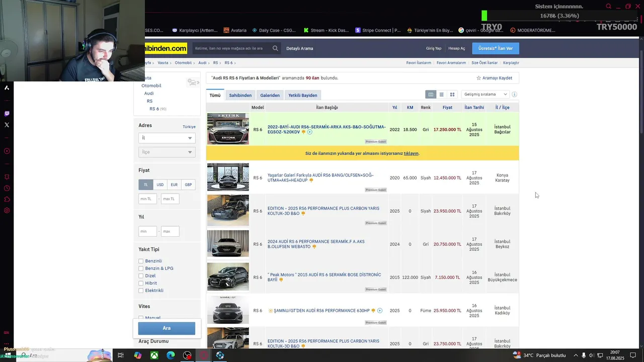Switch to the list view icon
The image size is (644, 362).
(x=441, y=95)
